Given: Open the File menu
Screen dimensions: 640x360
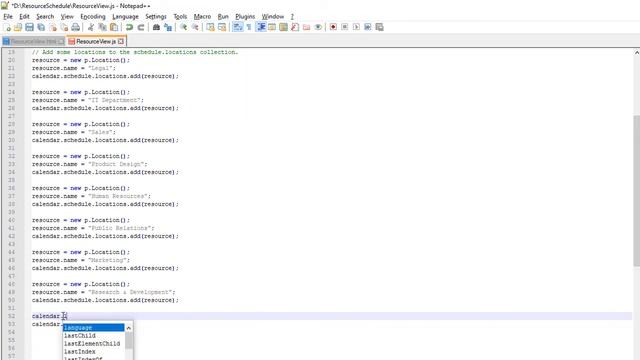Looking at the screenshot, I should pos(8,17).
